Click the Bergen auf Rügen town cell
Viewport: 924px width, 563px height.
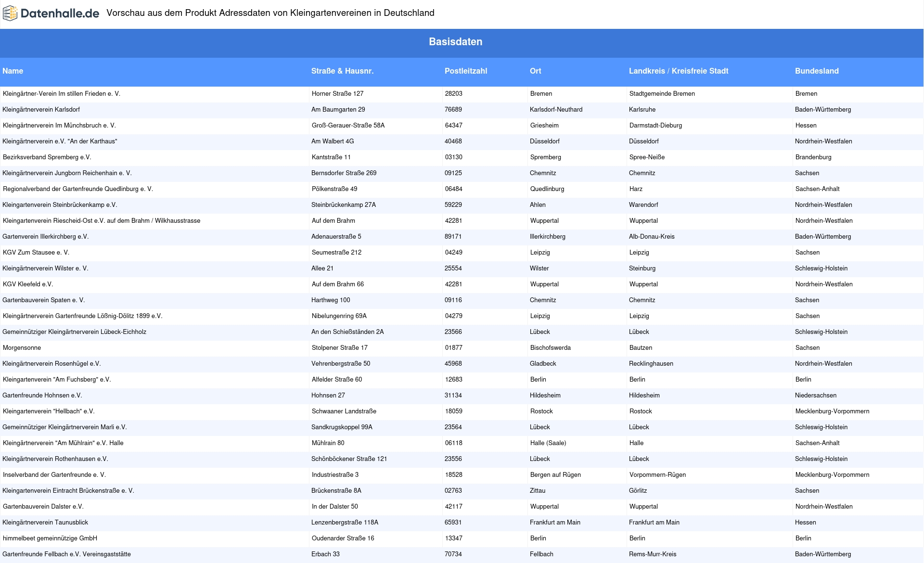pos(556,475)
